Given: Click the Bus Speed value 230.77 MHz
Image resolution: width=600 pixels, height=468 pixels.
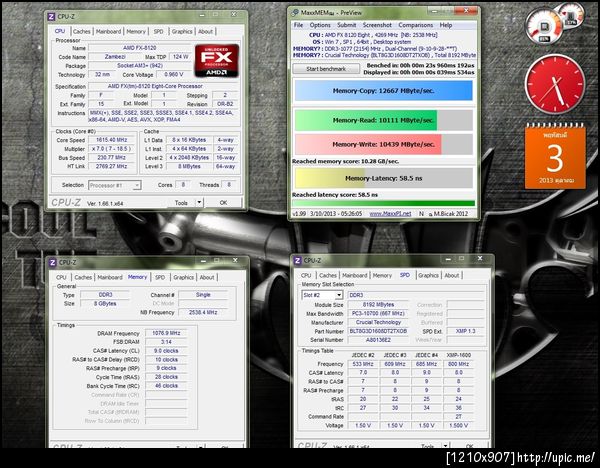Looking at the screenshot, I should [111, 158].
